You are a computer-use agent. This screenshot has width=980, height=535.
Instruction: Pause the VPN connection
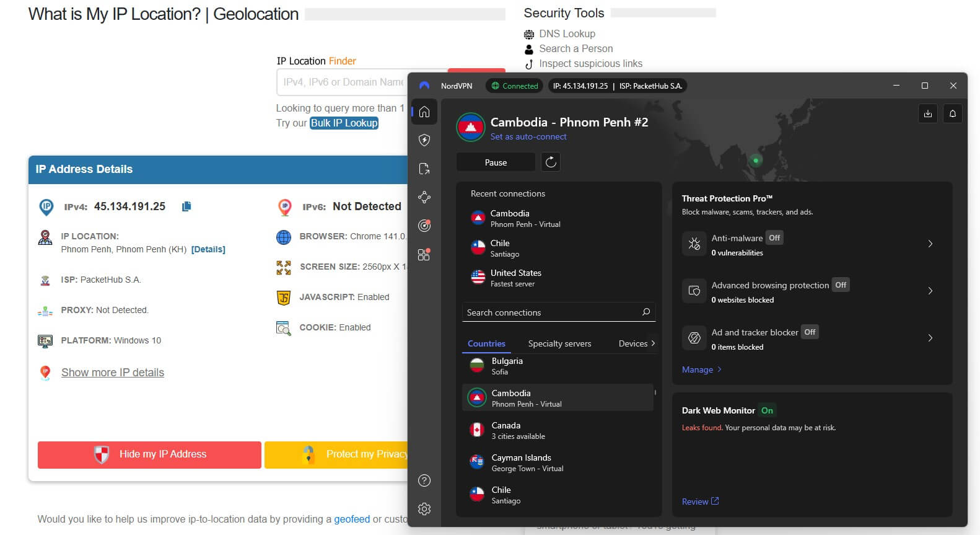coord(496,162)
